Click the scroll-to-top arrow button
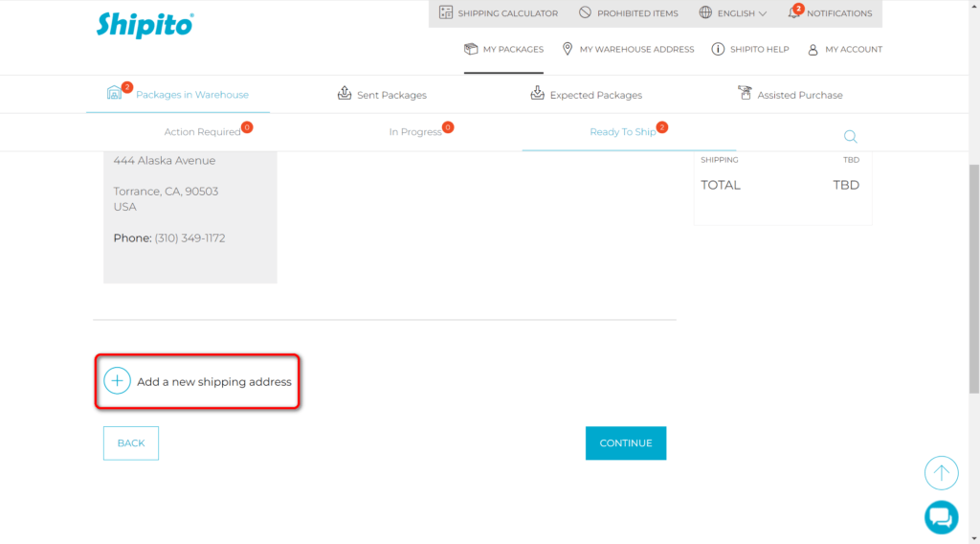The width and height of the screenshot is (980, 544). pos(942,473)
